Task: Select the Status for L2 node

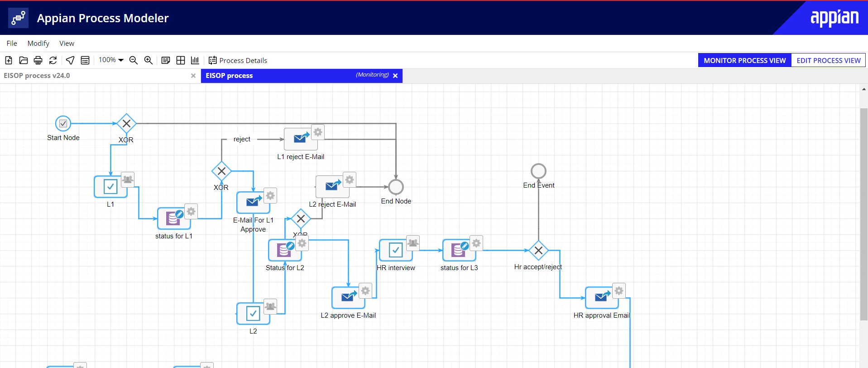Action: [285, 250]
